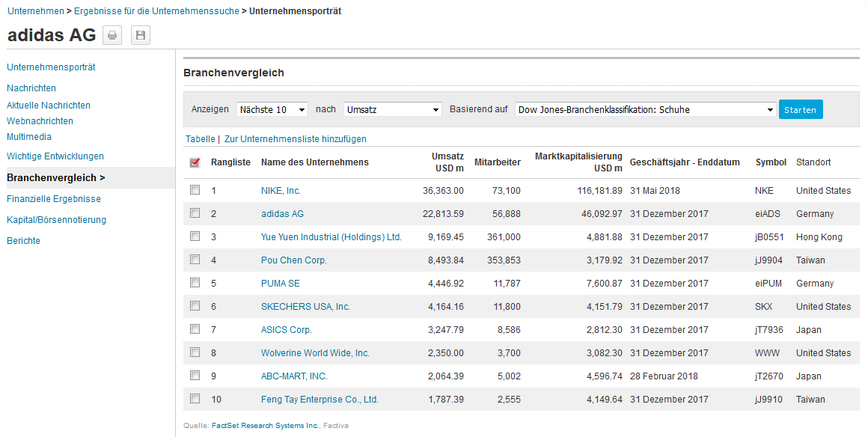Viewport: 868px width, 437px height.
Task: Select the ASICS Corp. row checkbox
Action: [195, 329]
